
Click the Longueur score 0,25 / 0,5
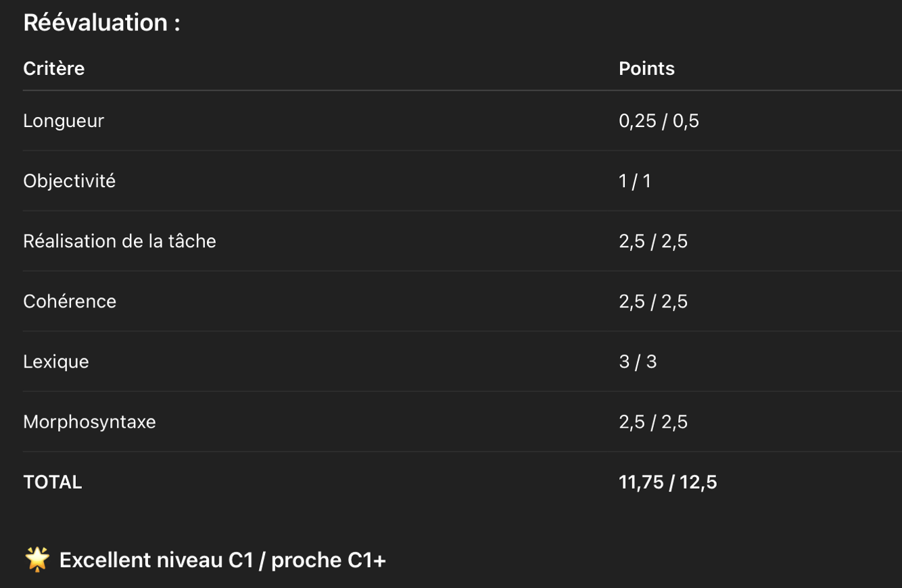pos(659,121)
